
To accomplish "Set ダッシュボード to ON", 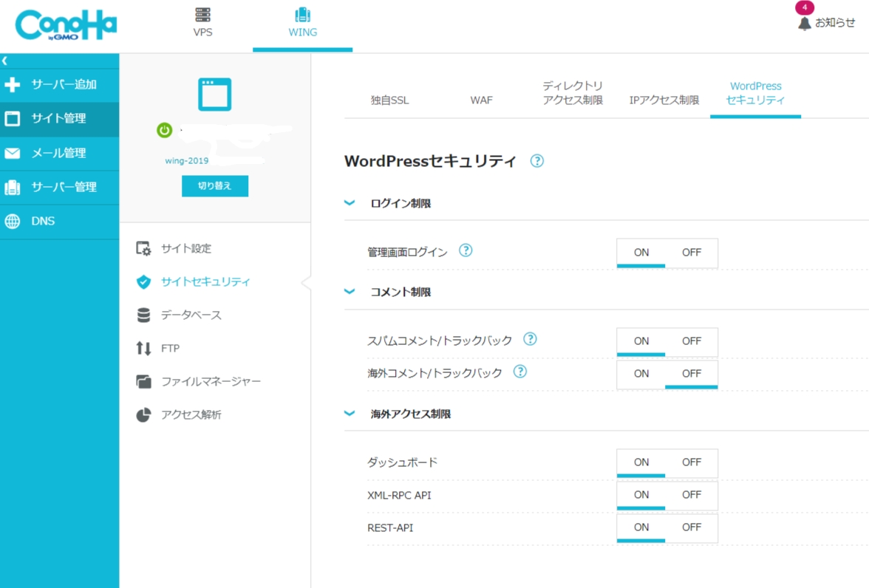I will point(641,462).
